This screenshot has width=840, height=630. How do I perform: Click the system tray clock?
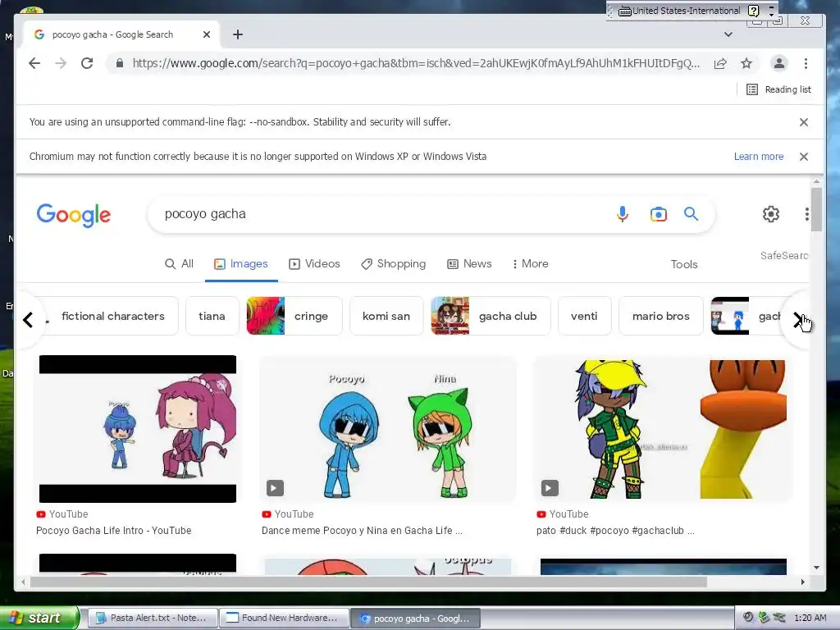[810, 618]
